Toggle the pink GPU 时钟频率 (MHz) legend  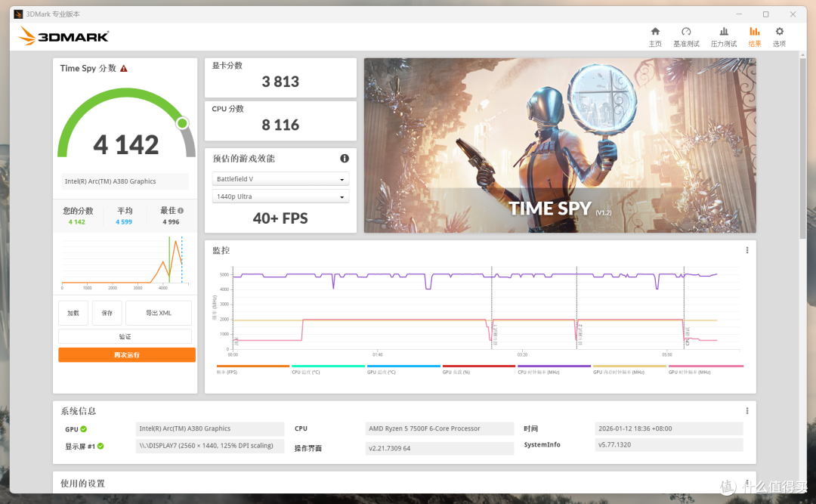pos(706,369)
